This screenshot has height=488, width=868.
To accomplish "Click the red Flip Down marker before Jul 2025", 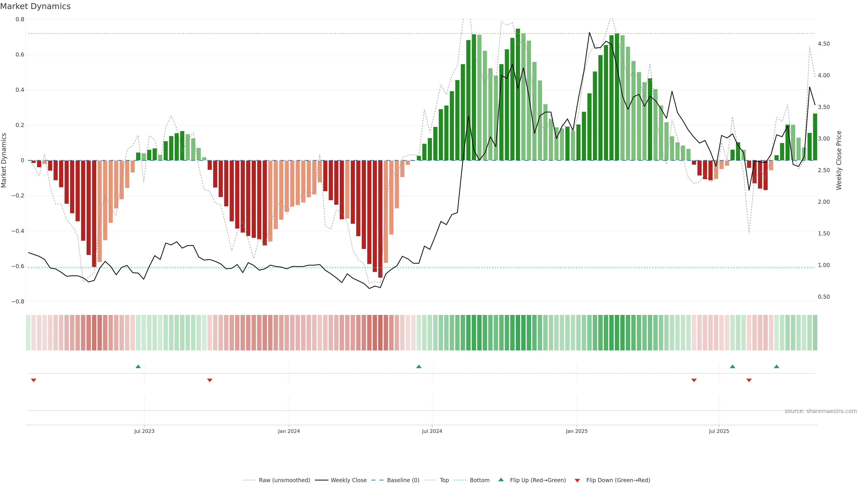I will click(x=694, y=380).
